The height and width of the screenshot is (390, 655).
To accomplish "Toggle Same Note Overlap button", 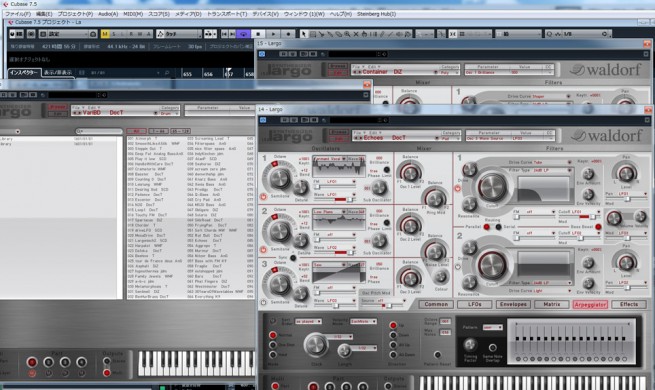I will click(493, 347).
